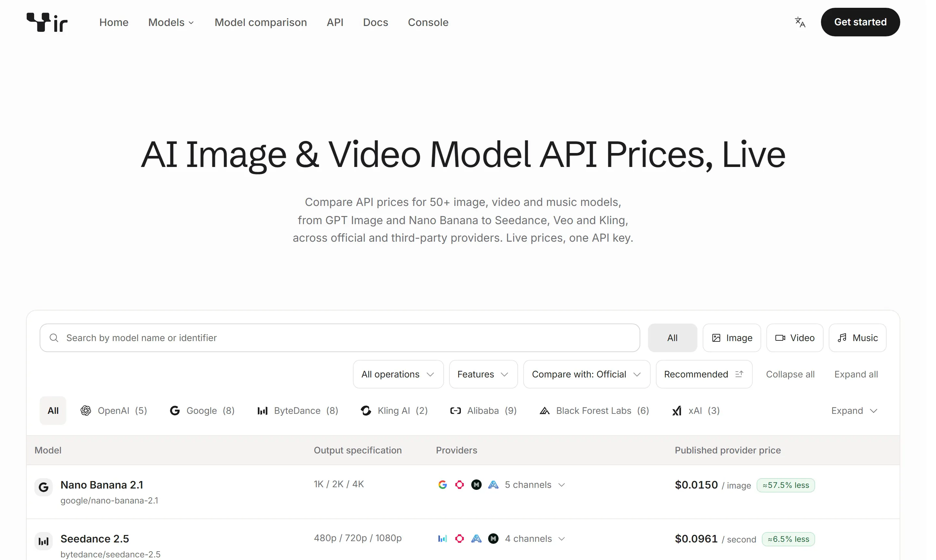Click the site logo in the header
The image size is (936, 560).
(x=47, y=22)
